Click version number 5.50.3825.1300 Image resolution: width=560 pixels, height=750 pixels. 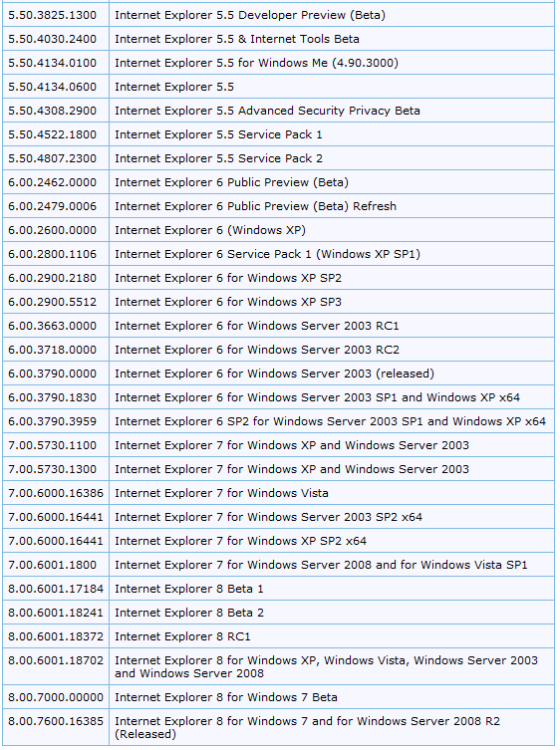point(52,15)
